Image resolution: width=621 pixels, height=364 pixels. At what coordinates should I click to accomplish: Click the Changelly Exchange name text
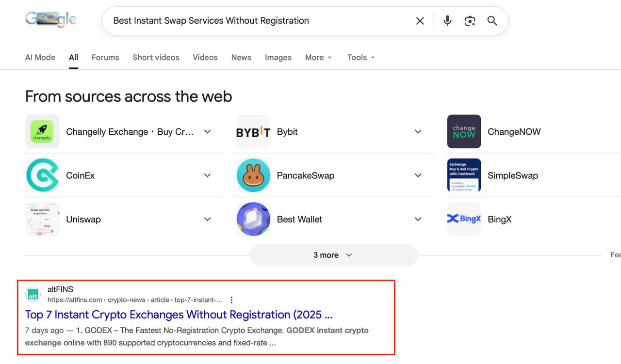click(130, 132)
